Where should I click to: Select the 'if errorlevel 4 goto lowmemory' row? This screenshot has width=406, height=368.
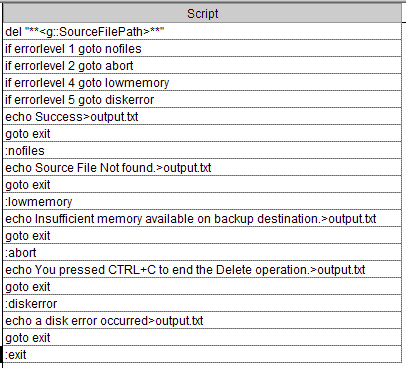[202, 83]
